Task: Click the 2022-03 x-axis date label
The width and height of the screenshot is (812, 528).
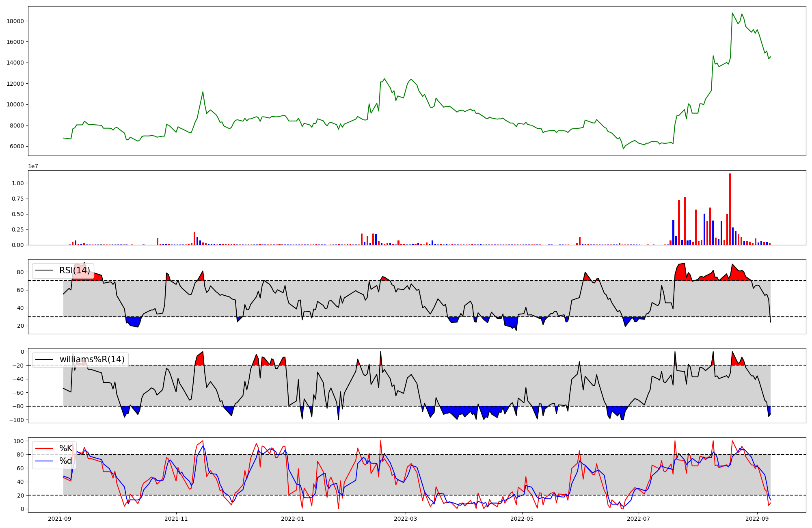Action: click(405, 519)
